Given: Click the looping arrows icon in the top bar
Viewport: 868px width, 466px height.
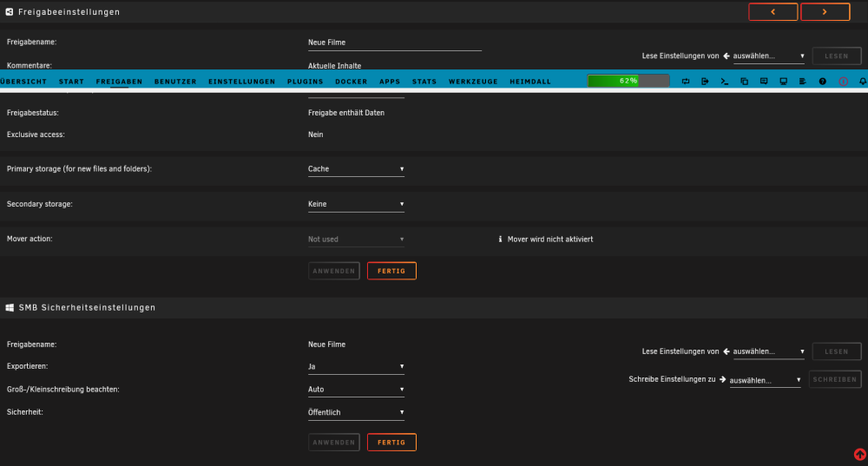Looking at the screenshot, I should coord(686,82).
